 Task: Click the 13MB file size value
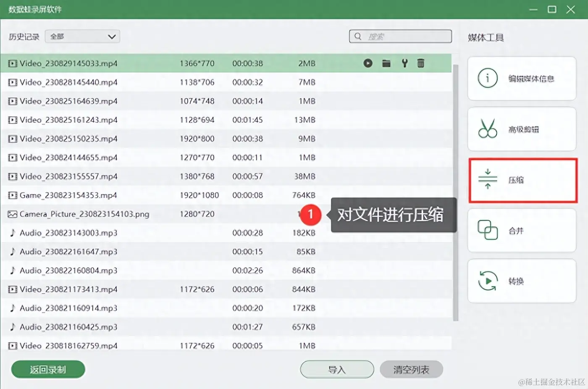305,120
